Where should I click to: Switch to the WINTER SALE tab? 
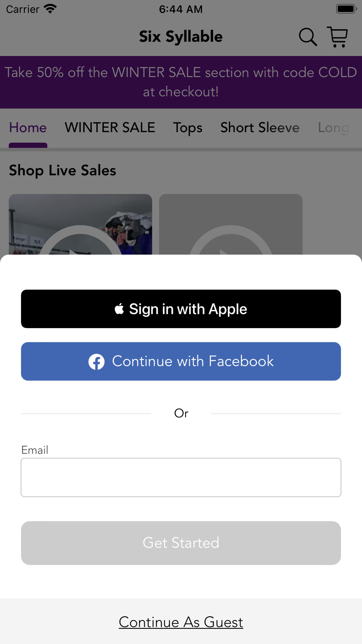(x=110, y=127)
